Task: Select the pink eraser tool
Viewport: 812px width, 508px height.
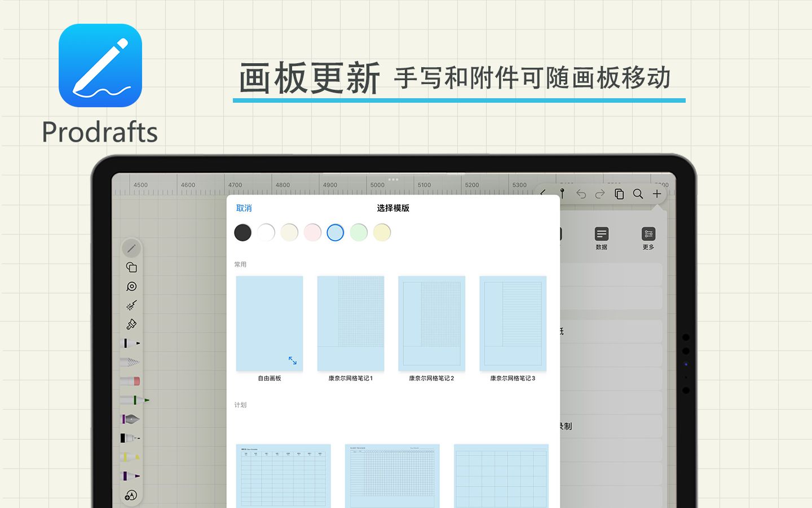Action: click(x=130, y=381)
